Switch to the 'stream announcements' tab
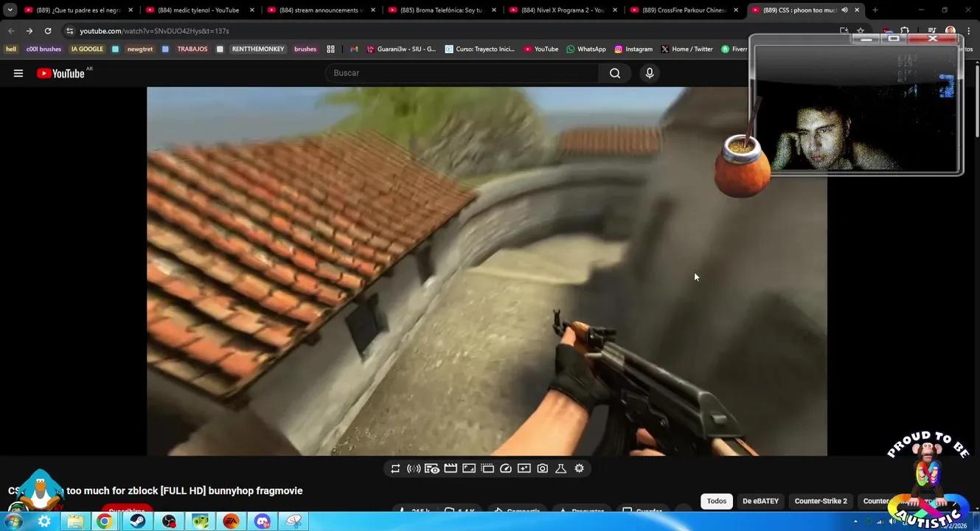This screenshot has height=531, width=980. (320, 10)
